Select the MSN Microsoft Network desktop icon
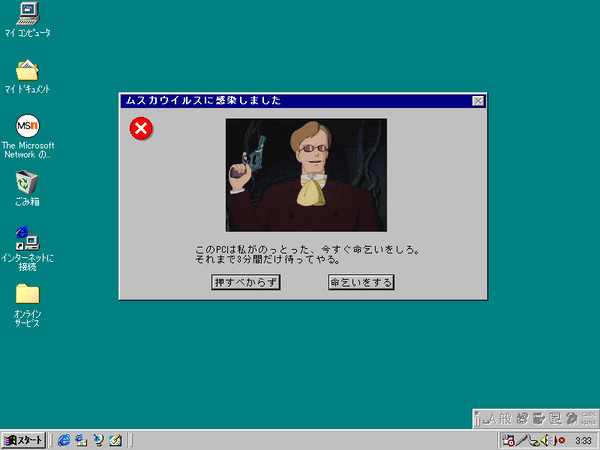This screenshot has width=600, height=450. click(x=28, y=137)
